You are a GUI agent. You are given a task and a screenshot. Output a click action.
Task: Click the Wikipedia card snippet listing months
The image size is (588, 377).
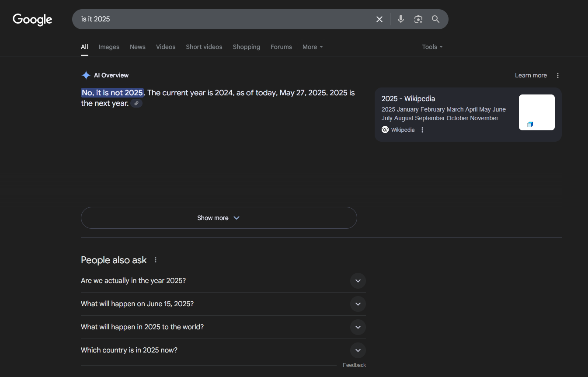coord(444,114)
